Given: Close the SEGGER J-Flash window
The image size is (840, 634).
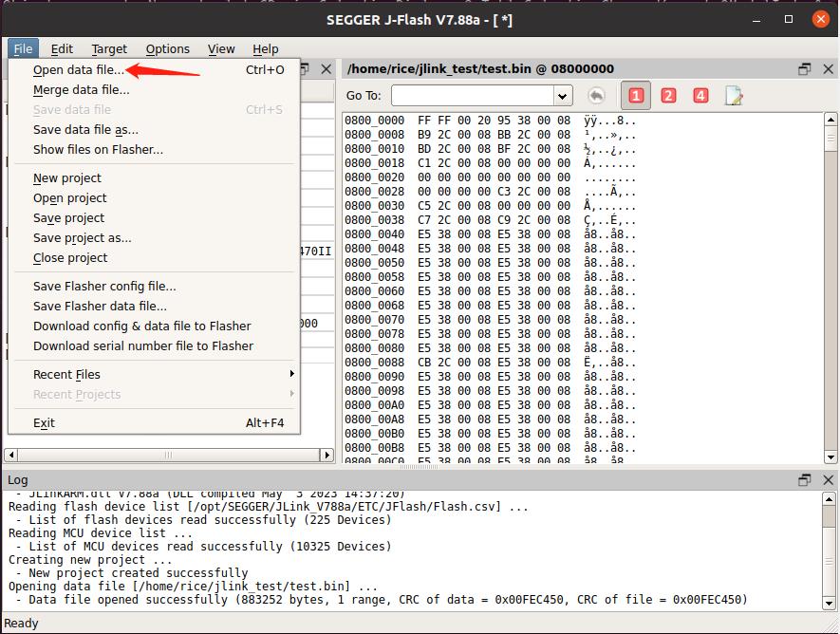Looking at the screenshot, I should tap(820, 19).
